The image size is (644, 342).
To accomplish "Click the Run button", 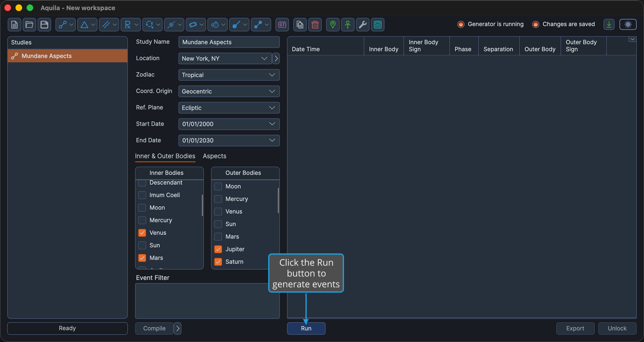I will pos(306,328).
